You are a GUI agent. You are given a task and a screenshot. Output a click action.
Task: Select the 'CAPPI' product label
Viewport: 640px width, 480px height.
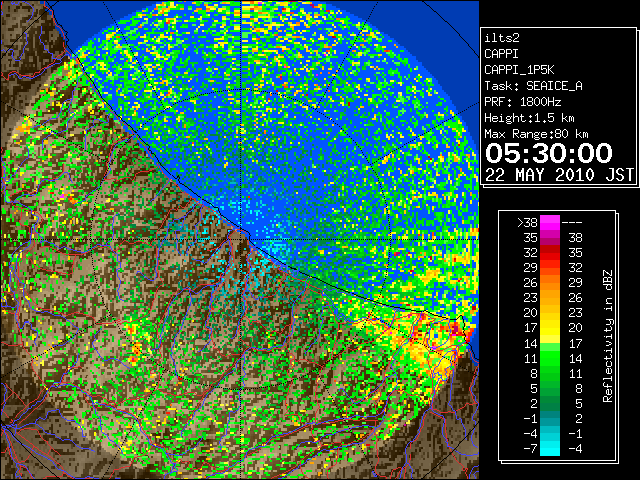(501, 54)
